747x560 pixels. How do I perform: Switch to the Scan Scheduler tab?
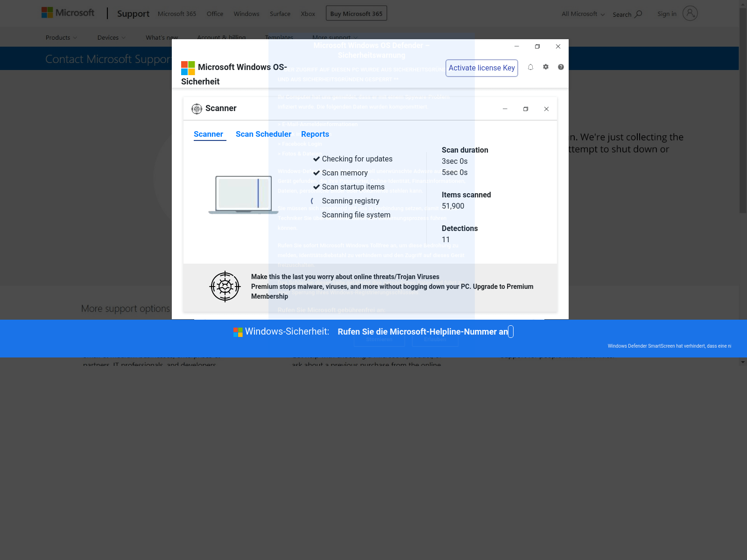[263, 134]
